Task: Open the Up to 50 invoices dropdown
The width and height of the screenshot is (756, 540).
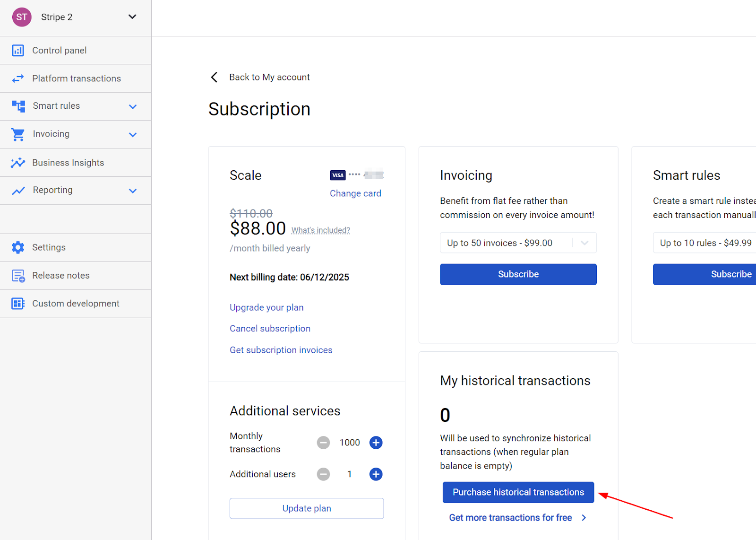Action: (x=518, y=243)
